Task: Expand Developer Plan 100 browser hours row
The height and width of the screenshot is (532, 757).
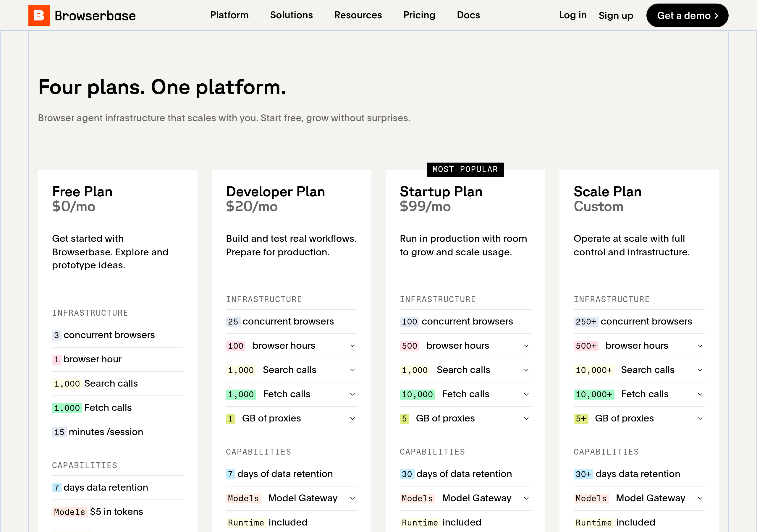Action: tap(292, 346)
